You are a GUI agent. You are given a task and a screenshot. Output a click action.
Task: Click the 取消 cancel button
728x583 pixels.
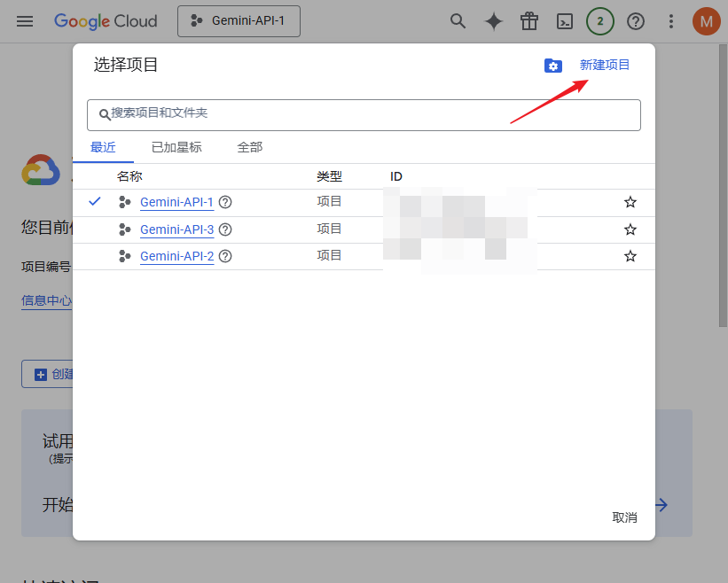(624, 517)
